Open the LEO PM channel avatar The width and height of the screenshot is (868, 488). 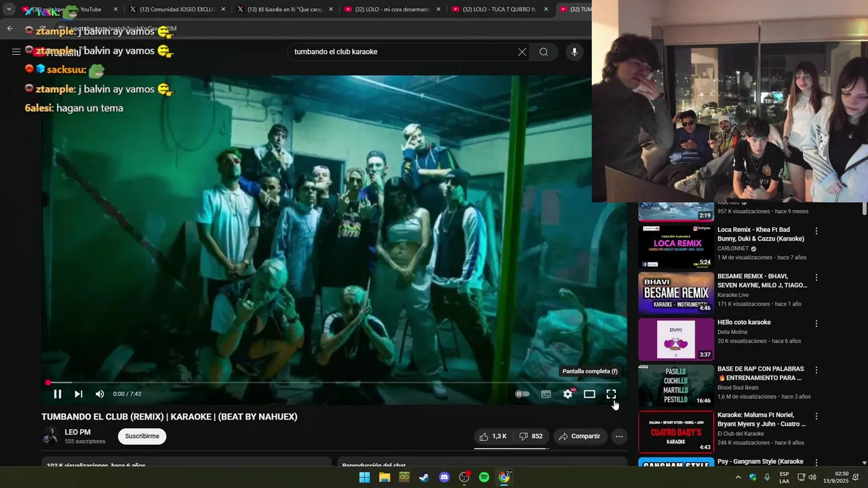(50, 436)
